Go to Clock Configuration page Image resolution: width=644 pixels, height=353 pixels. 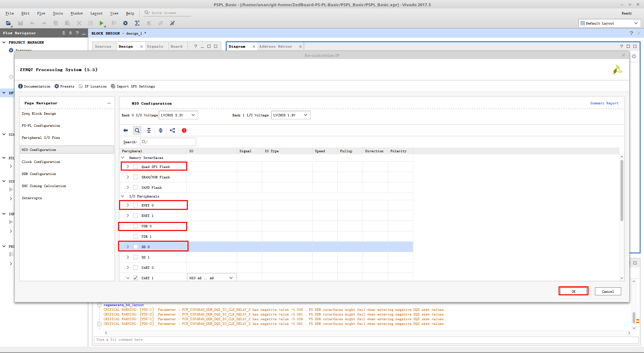(41, 162)
